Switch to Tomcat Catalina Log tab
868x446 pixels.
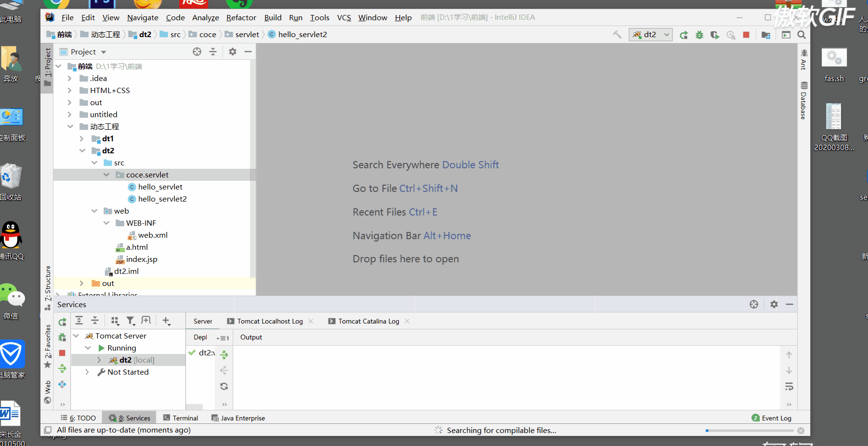[x=368, y=321]
